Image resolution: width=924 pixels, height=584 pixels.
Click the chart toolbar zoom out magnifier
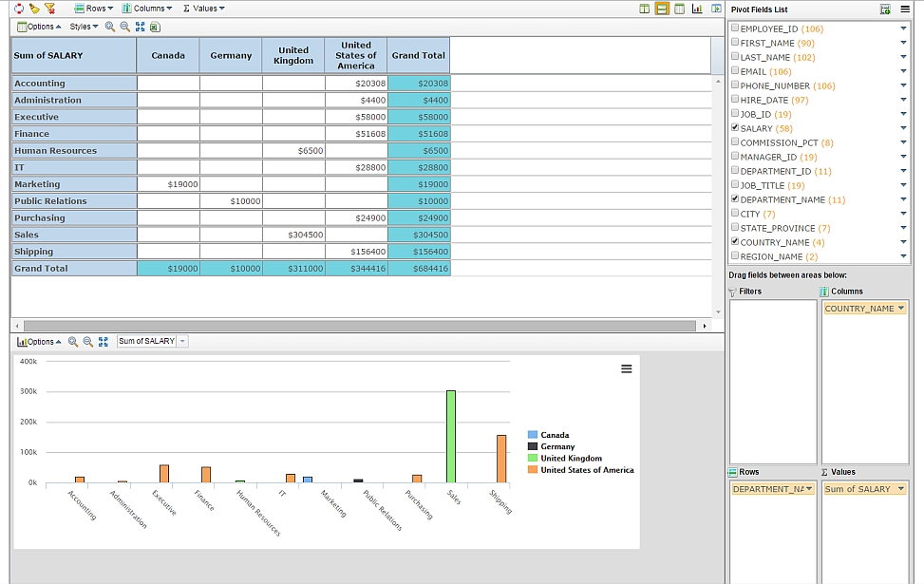click(87, 341)
